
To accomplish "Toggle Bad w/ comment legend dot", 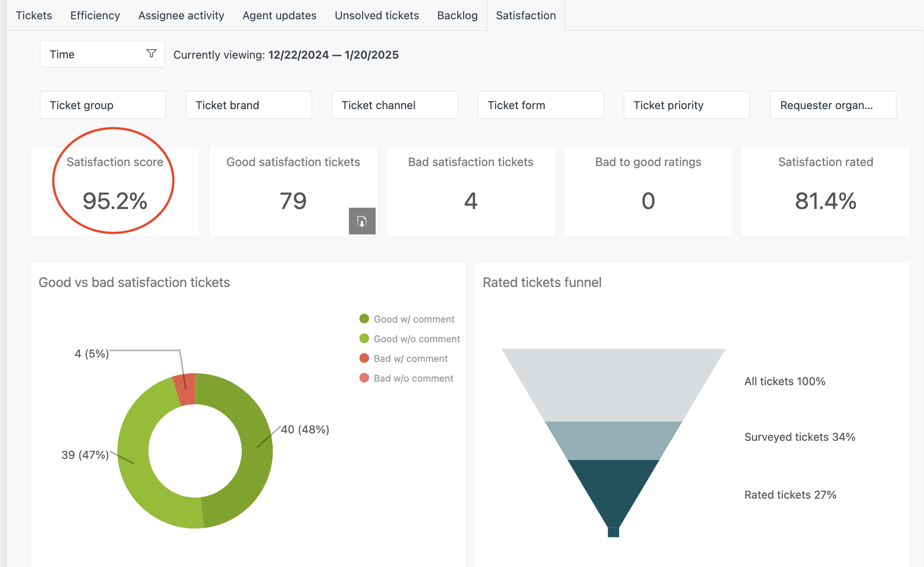I will tap(364, 358).
